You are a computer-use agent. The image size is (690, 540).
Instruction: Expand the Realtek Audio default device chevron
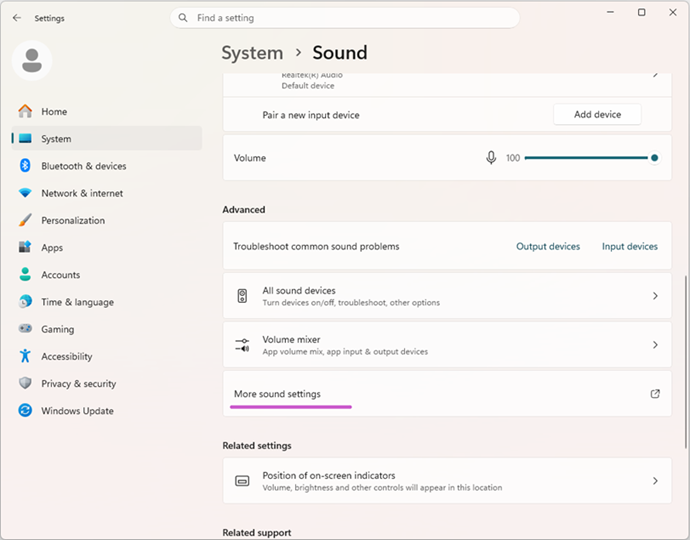(x=655, y=75)
